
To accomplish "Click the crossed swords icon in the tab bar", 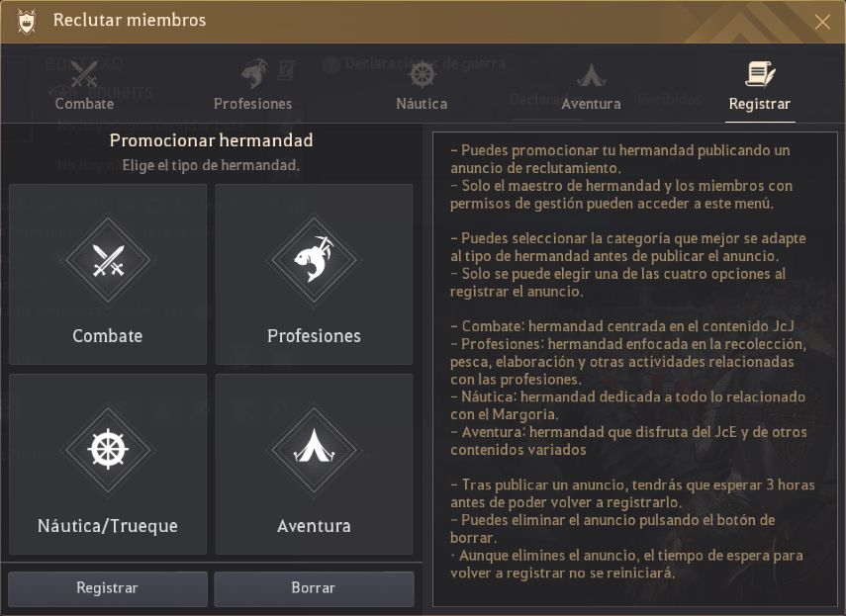I will (84, 75).
